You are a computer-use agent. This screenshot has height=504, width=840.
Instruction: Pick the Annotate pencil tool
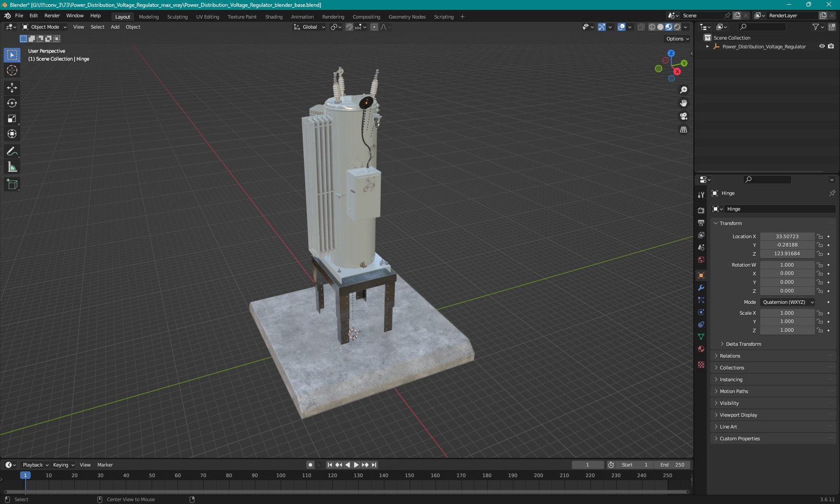point(12,151)
